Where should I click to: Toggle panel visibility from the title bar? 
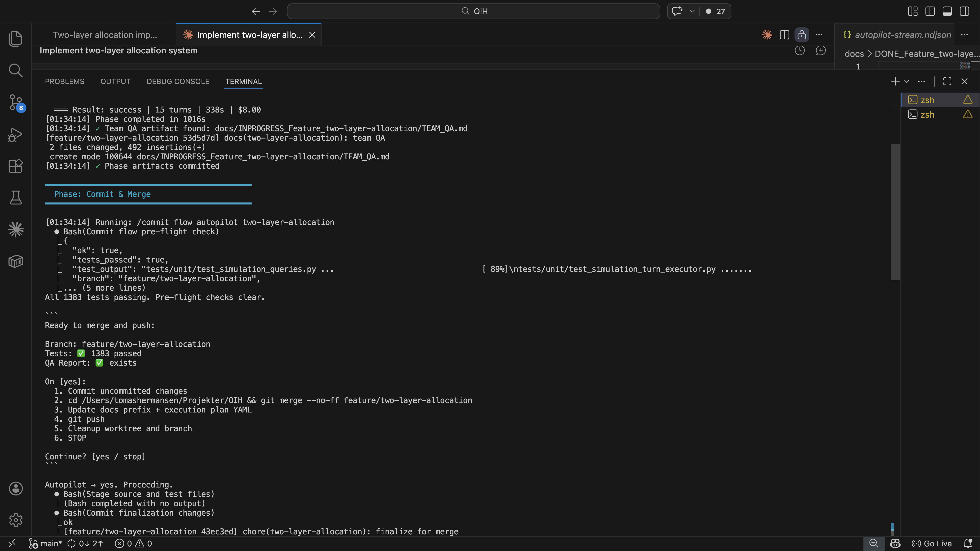pyautogui.click(x=947, y=11)
